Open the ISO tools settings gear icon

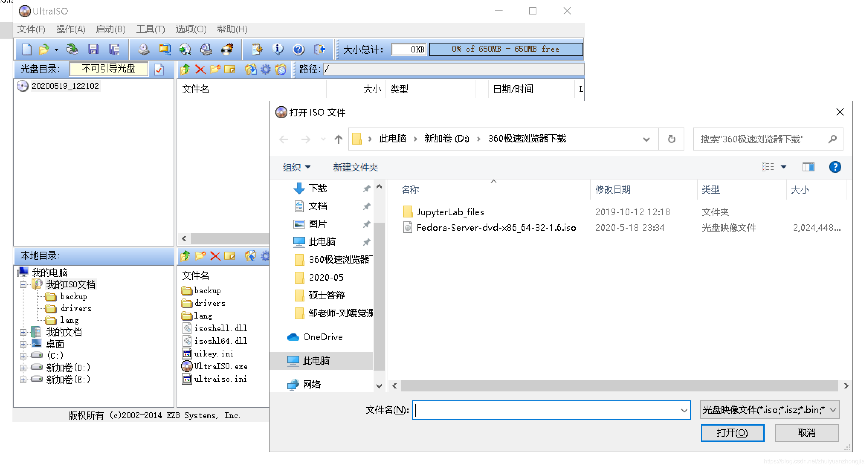coord(265,69)
